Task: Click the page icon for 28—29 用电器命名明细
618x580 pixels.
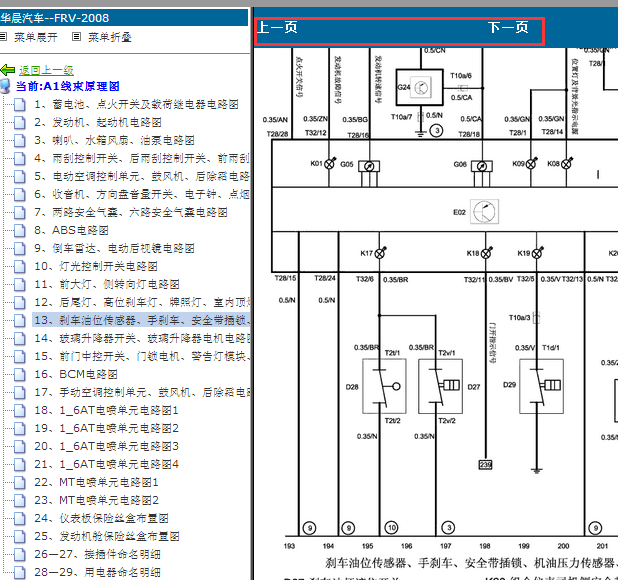Action: point(20,573)
